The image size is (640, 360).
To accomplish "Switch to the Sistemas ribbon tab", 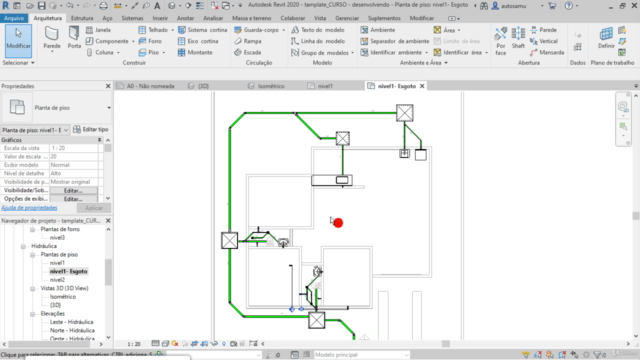I will tap(132, 18).
